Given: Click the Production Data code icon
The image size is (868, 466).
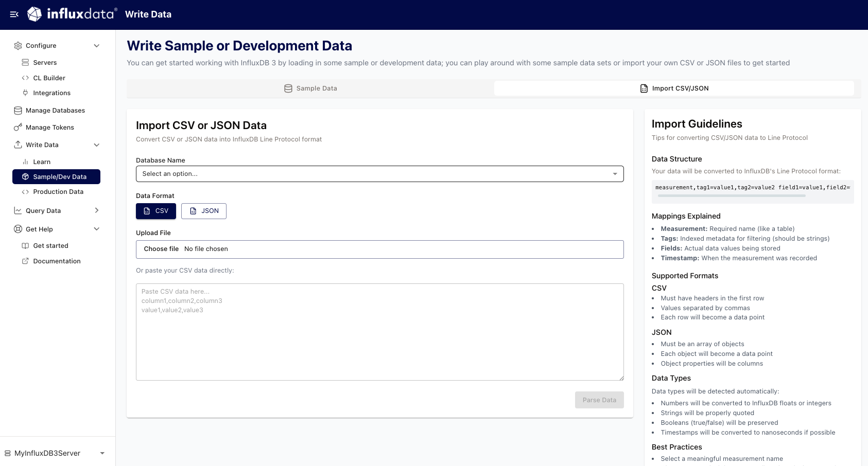Looking at the screenshot, I should (25, 192).
